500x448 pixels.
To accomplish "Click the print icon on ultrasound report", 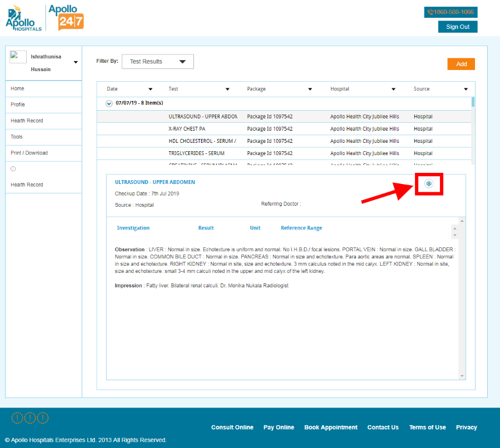I will tap(428, 184).
